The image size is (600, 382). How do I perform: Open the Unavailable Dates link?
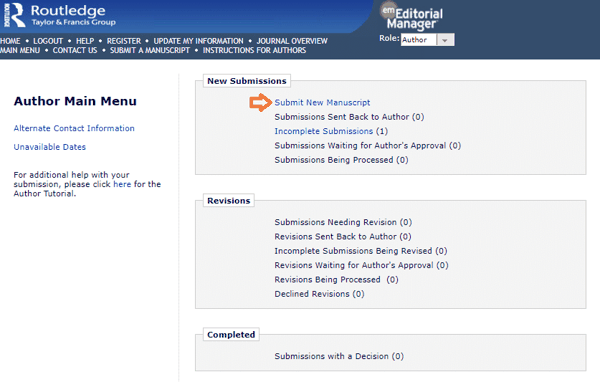pos(50,147)
